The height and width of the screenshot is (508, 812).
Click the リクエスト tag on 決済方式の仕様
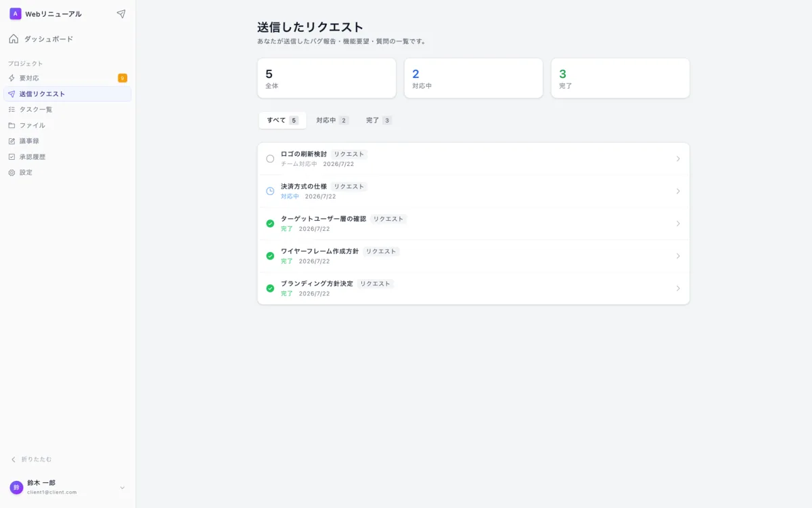(349, 186)
